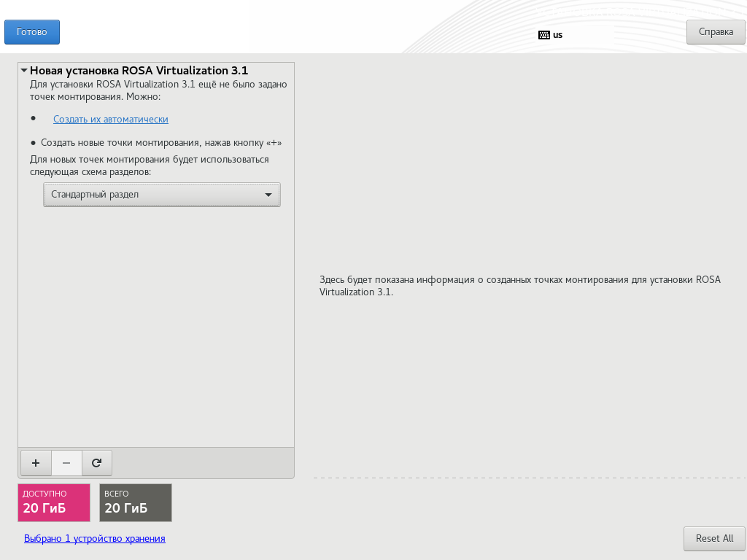Open the Стандартный раздел partition scheme dropdown
The width and height of the screenshot is (747, 560).
click(162, 195)
